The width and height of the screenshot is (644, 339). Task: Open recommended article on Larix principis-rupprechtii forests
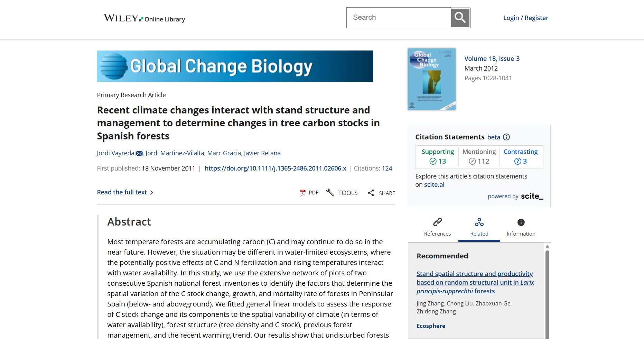[475, 282]
